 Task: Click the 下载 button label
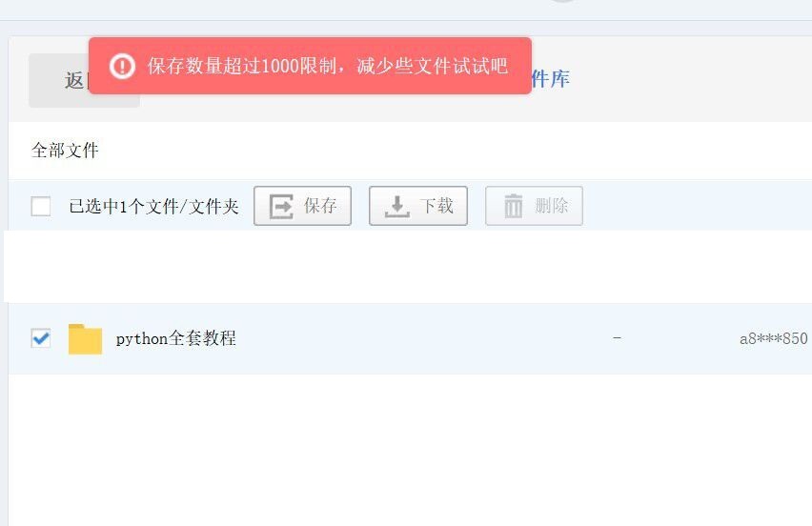coord(436,206)
